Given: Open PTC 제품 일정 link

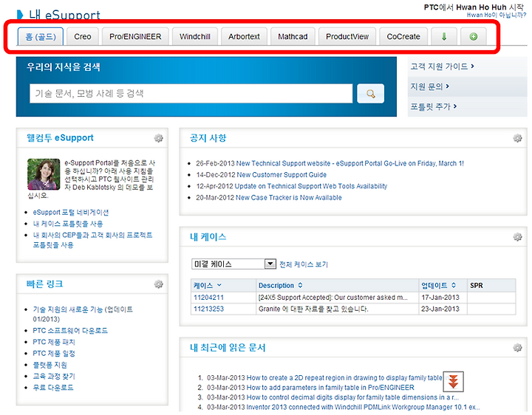Looking at the screenshot, I should tap(54, 353).
